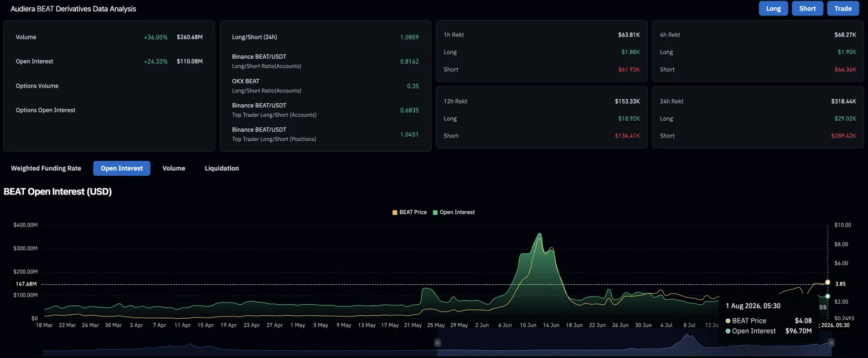This screenshot has width=868, height=358.
Task: Click the Volume value $260.68M
Action: pos(189,37)
